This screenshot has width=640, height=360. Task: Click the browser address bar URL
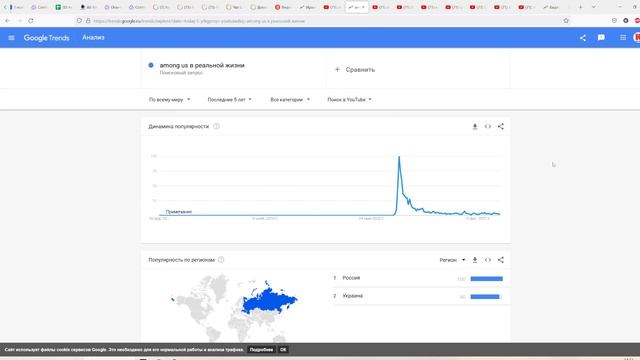[199, 21]
